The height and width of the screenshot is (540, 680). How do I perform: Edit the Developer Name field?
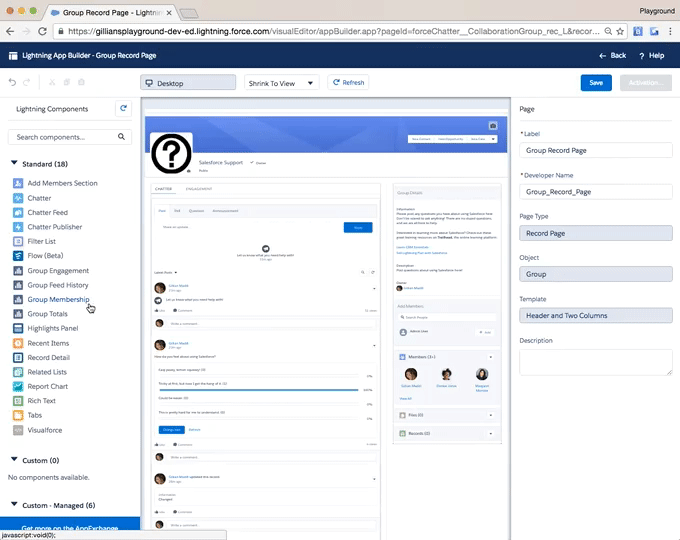595,192
